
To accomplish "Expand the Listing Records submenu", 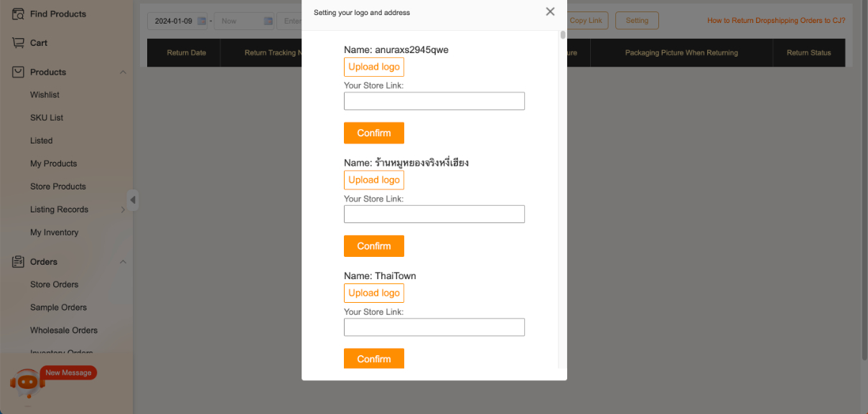I will (123, 210).
